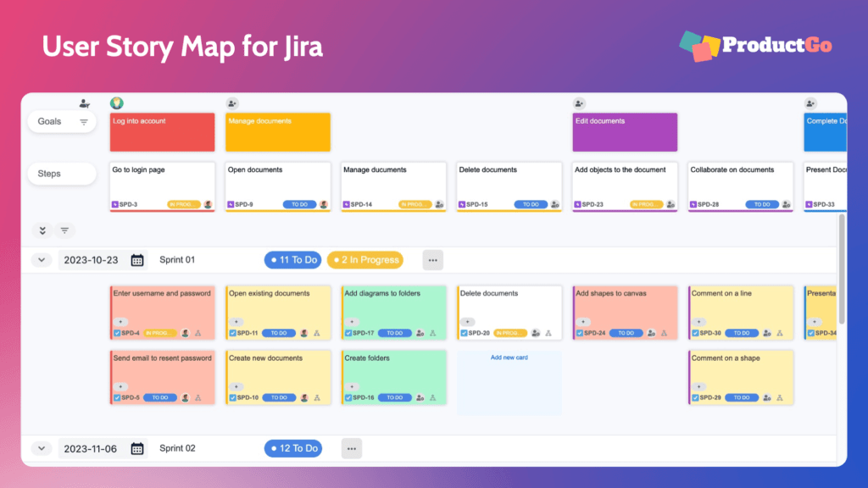This screenshot has height=488, width=868.
Task: Select the purple Edit documents goal card
Action: (625, 132)
